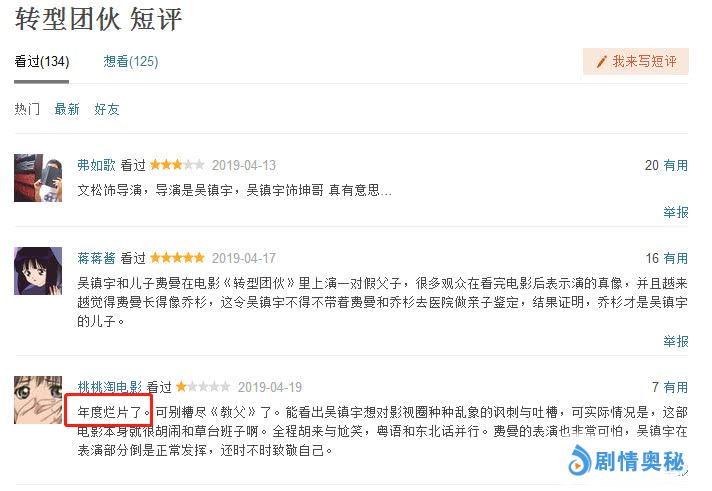This screenshot has height=491, width=712.
Task: Open user profile 桃桃淘电影
Action: point(109,387)
